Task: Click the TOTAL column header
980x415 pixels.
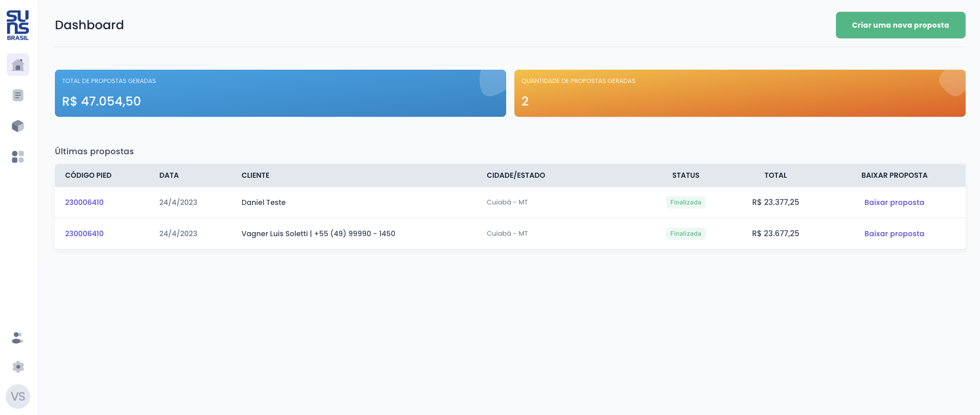Action: point(775,175)
